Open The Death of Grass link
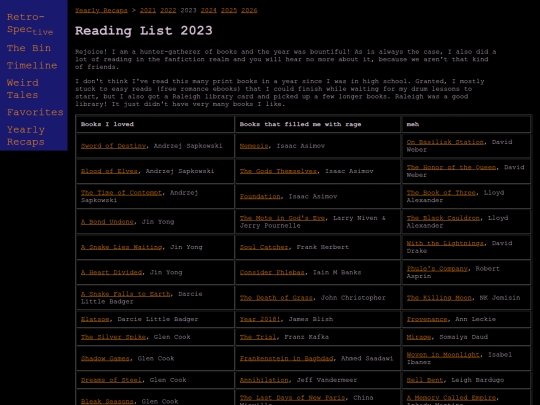The image size is (540, 405). [276, 298]
